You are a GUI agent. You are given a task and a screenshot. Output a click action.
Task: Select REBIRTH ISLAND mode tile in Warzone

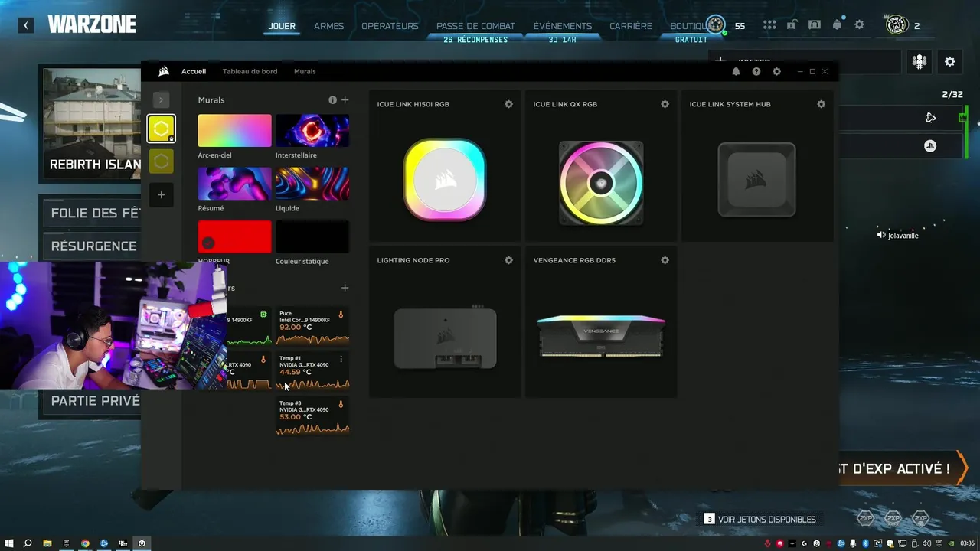coord(92,123)
